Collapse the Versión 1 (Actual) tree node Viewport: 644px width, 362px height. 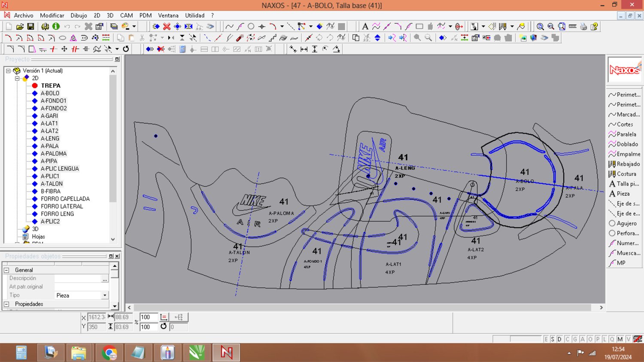pos(8,71)
